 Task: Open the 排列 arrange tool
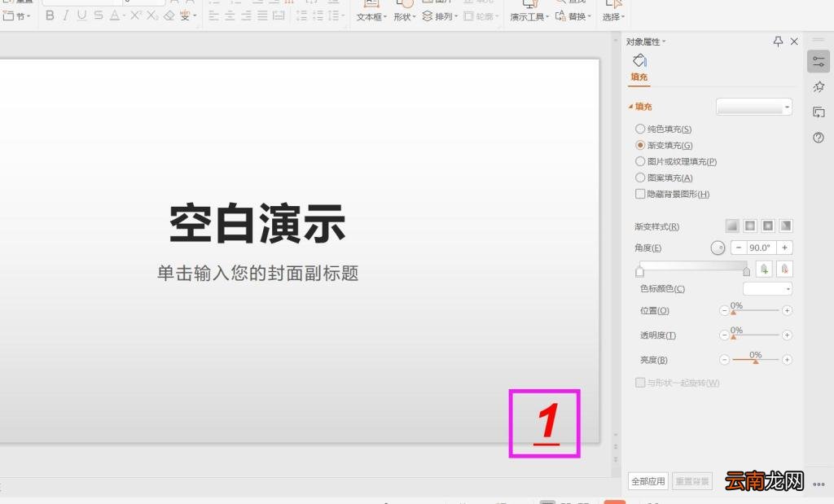[440, 16]
